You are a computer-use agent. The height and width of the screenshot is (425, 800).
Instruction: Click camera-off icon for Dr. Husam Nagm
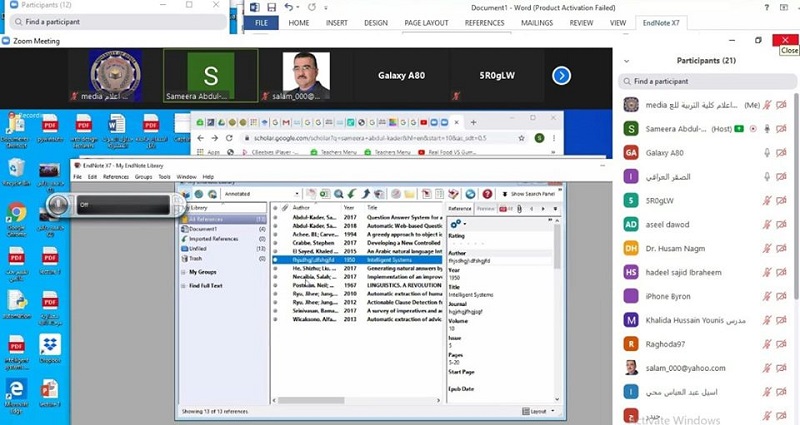coord(781,248)
